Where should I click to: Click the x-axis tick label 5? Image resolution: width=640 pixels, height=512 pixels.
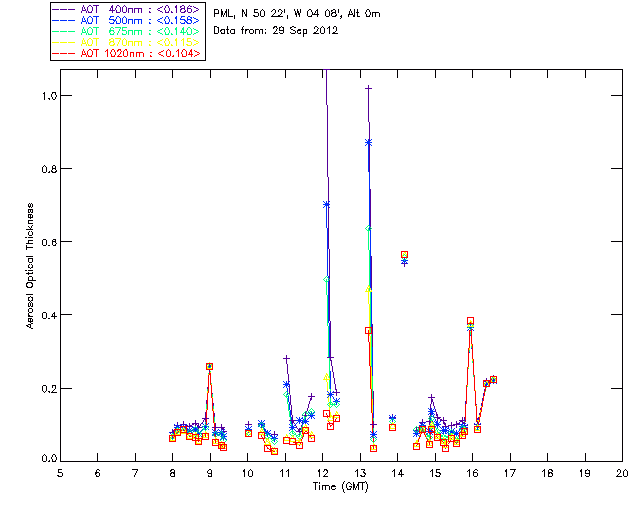(x=60, y=473)
